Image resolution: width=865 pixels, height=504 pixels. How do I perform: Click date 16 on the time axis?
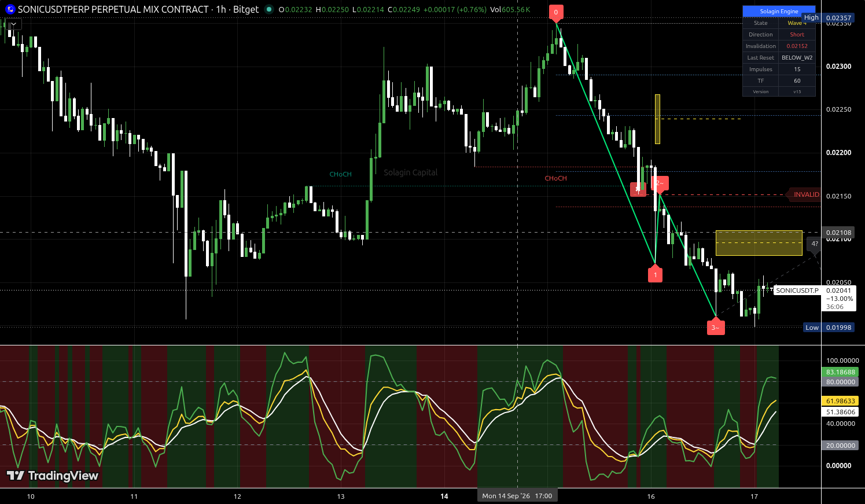click(x=651, y=496)
